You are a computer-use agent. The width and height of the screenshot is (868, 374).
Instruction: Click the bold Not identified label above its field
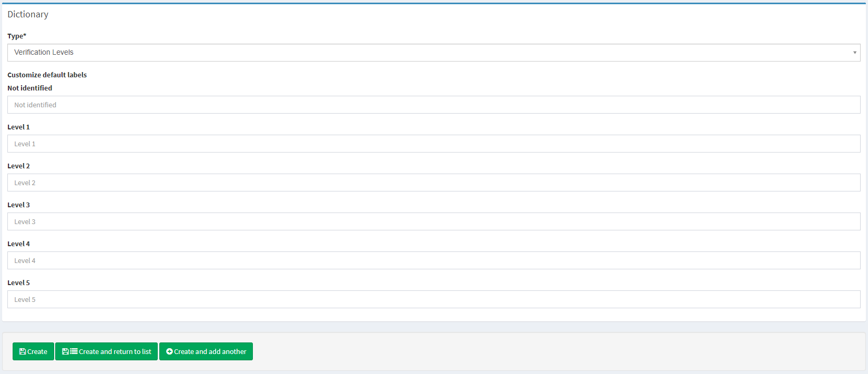pos(30,88)
